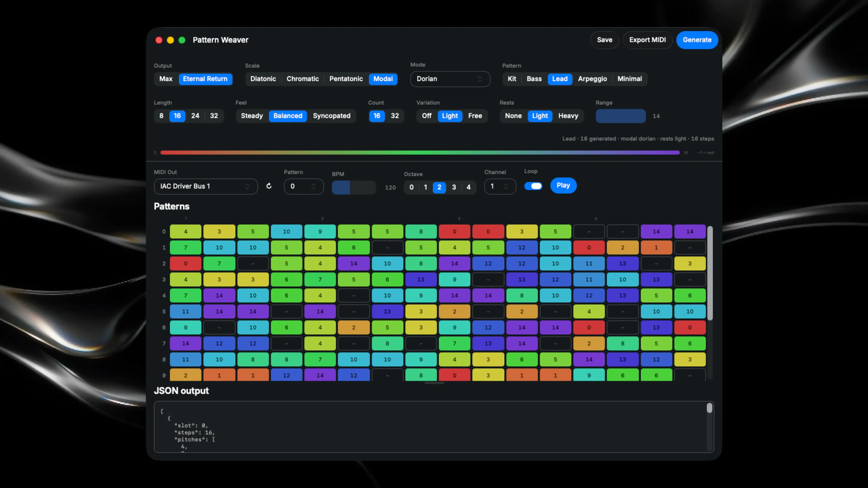This screenshot has height=488, width=868.
Task: Set Length to 24
Action: click(x=195, y=116)
